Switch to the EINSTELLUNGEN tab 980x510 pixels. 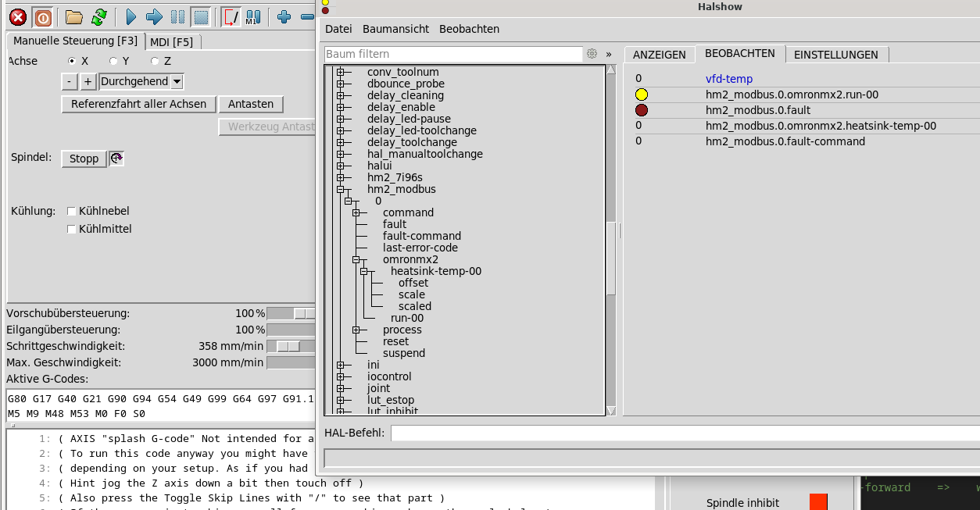[x=835, y=55]
